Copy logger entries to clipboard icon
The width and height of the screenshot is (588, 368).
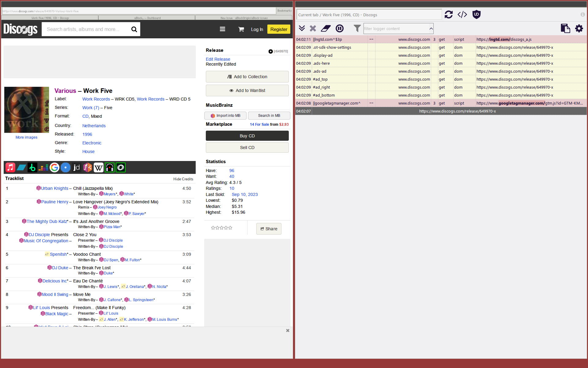(x=565, y=28)
